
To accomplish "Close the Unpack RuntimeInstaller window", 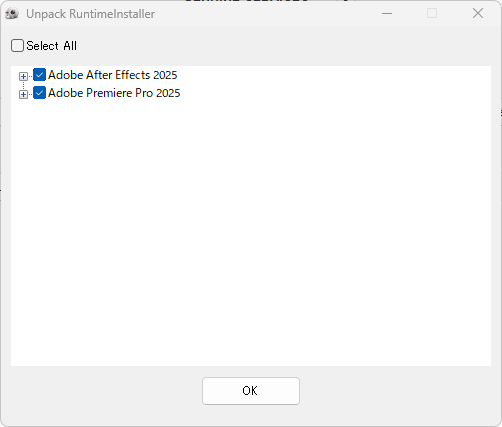I will click(478, 13).
